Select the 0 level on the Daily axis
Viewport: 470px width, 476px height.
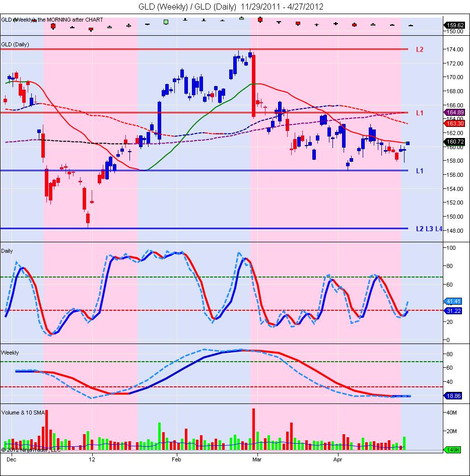[448, 340]
